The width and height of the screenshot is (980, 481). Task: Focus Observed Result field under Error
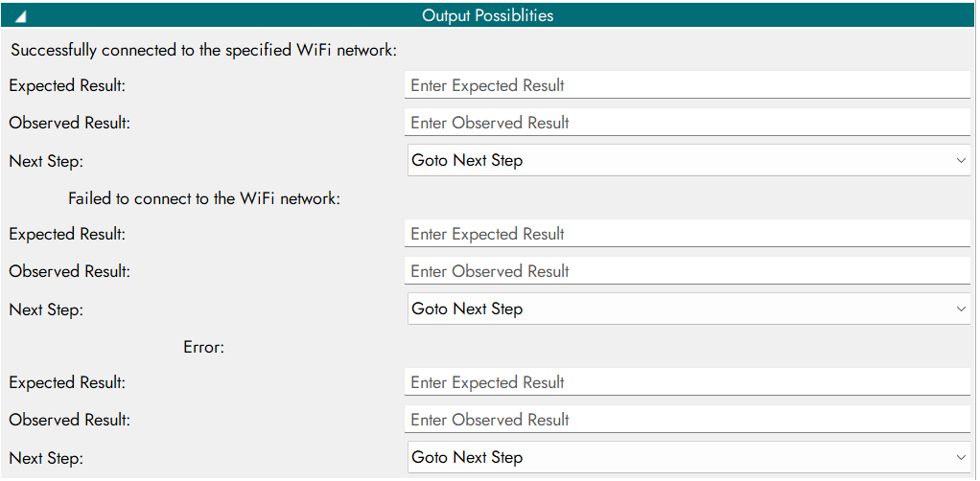(687, 420)
